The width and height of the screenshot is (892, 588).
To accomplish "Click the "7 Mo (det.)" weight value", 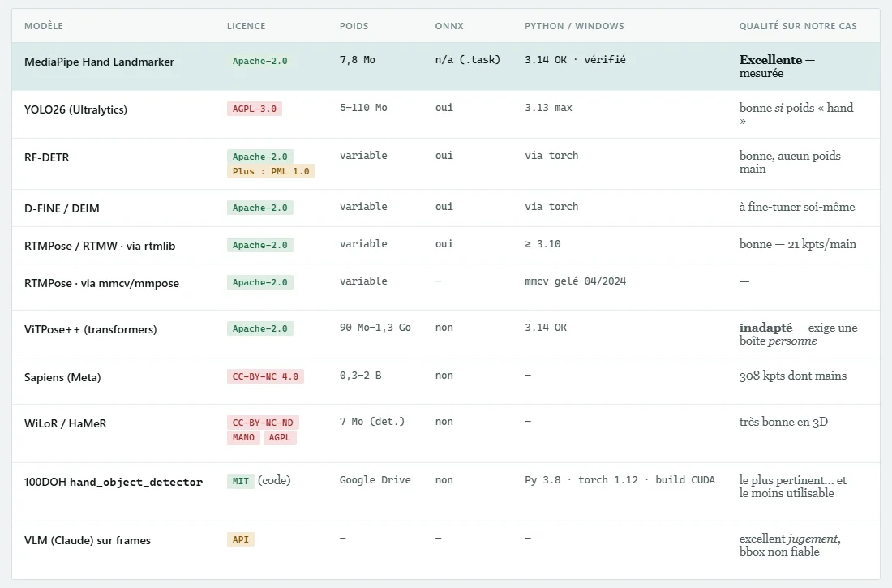I will pos(372,421).
